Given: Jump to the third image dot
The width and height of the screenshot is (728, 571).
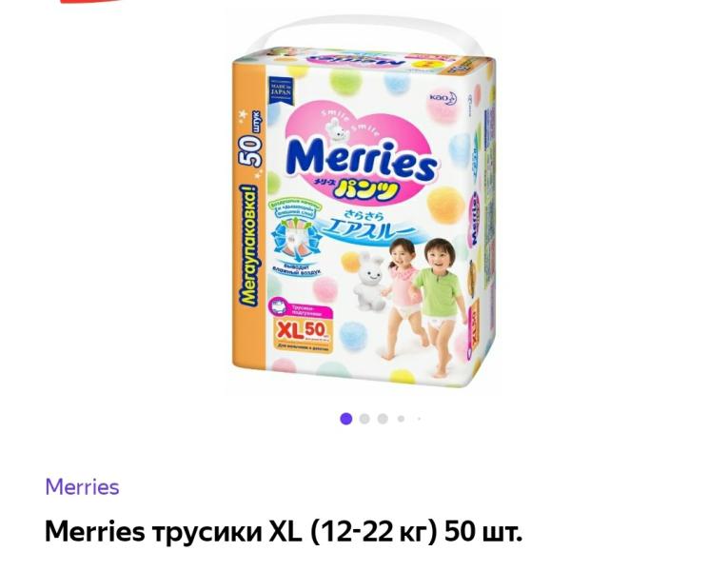Looking at the screenshot, I should click(383, 419).
